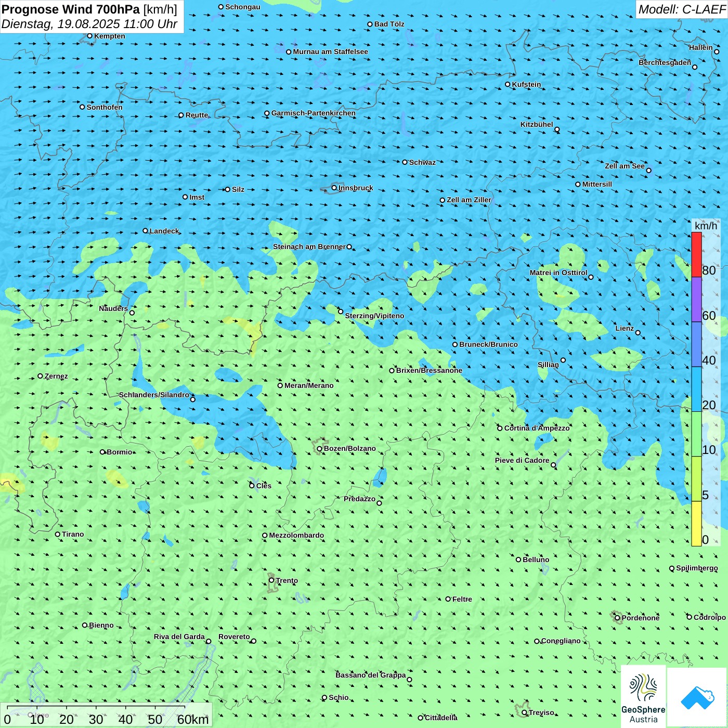Click the Sterzing/Vipiteno label
Screen dimensions: 728x728
tap(374, 316)
